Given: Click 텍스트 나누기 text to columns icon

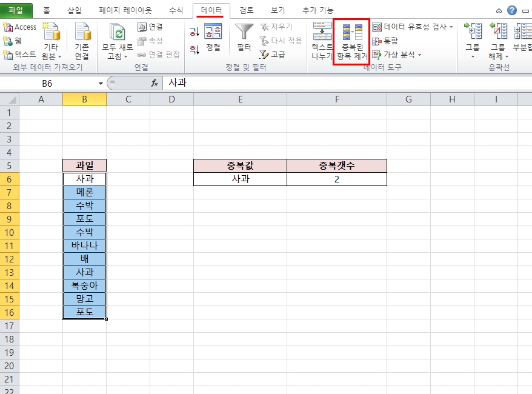Looking at the screenshot, I should 322,30.
